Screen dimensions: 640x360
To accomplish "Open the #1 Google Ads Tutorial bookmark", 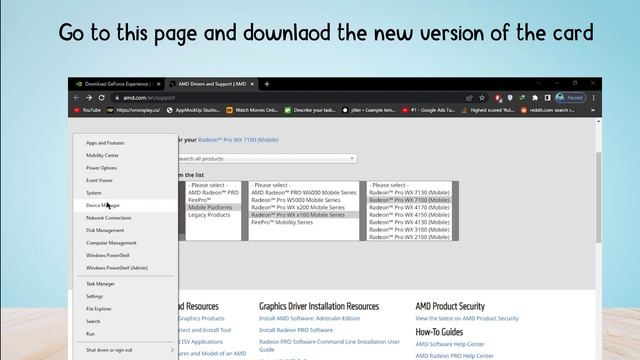I will (428, 110).
